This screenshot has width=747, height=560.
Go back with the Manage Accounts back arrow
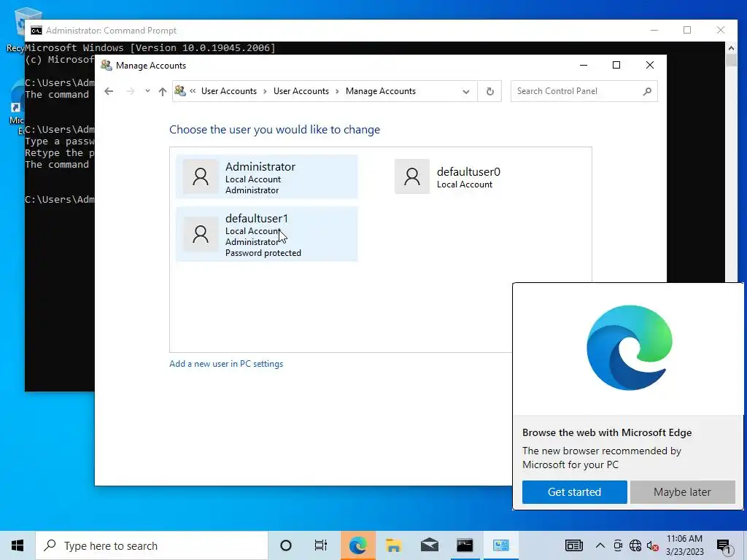(109, 91)
